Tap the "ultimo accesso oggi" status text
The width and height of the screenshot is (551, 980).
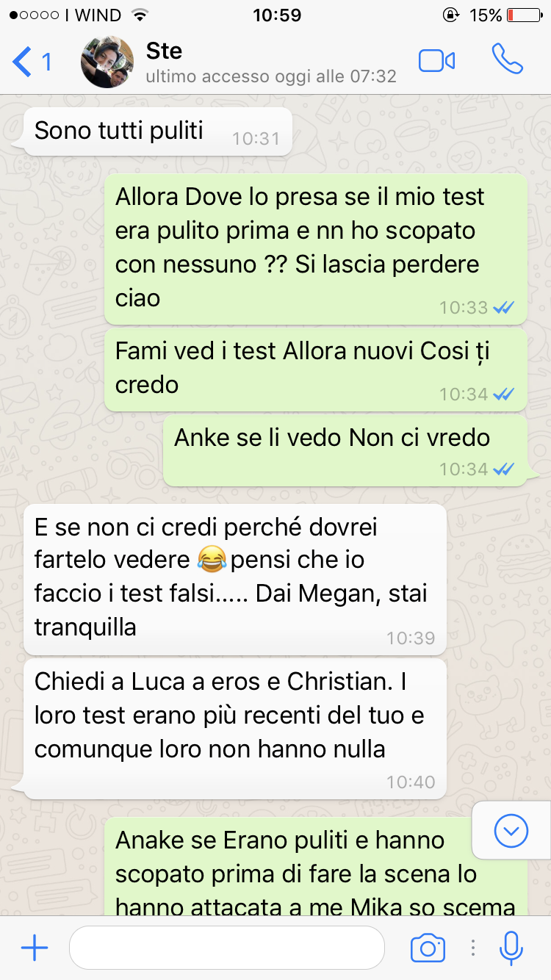click(x=271, y=76)
